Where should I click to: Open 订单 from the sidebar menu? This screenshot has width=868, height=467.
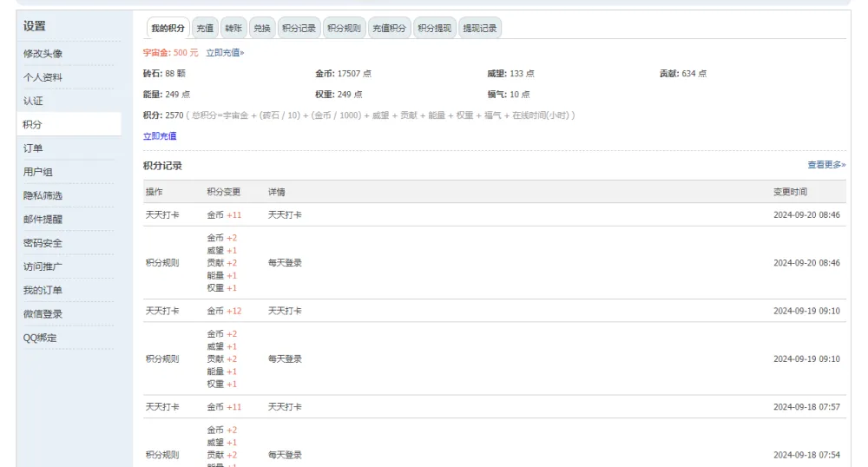tap(33, 148)
